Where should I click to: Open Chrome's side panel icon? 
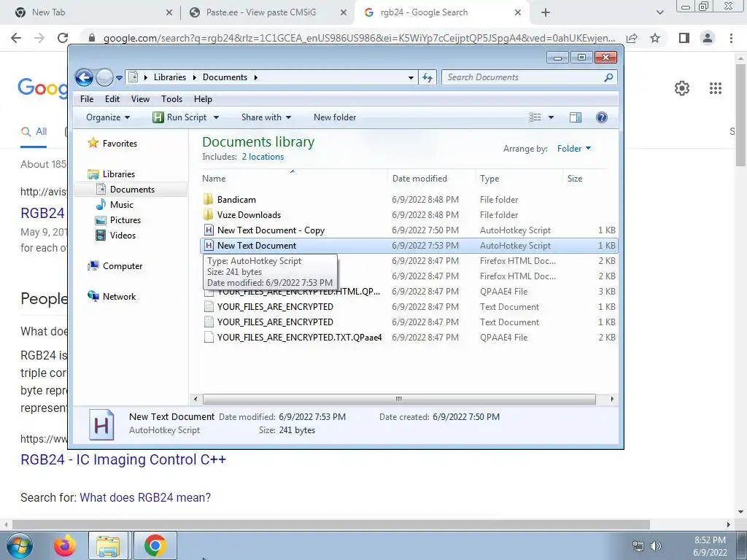684,38
